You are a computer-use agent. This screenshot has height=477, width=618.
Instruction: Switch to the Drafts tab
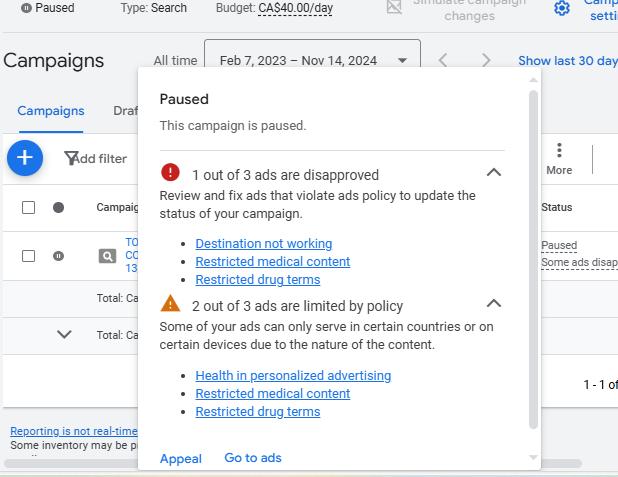[125, 111]
